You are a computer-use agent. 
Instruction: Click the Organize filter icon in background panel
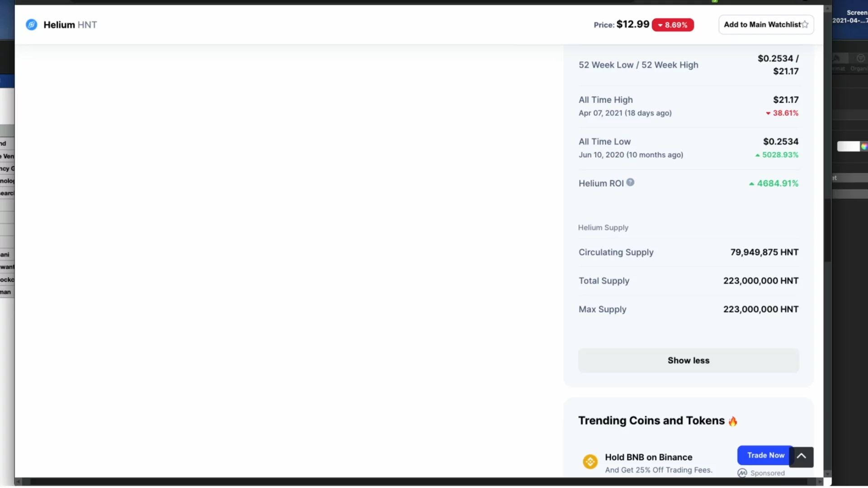[x=860, y=58]
